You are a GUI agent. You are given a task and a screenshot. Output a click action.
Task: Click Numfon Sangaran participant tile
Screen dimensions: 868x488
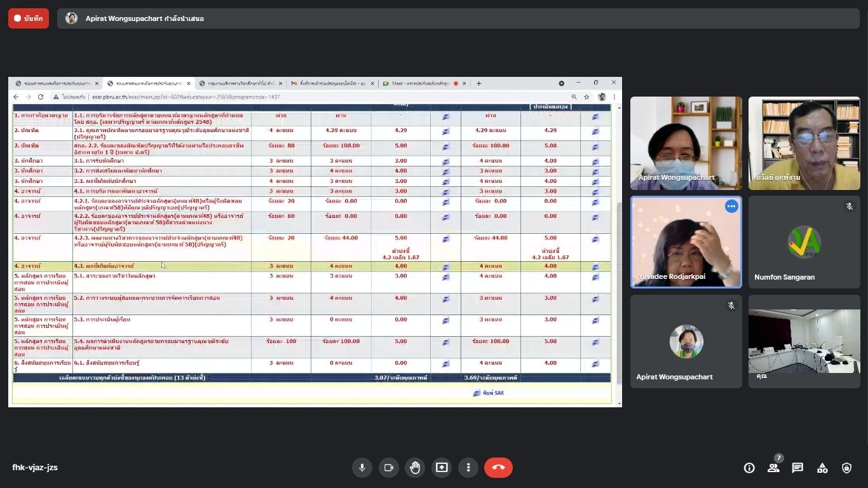804,243
